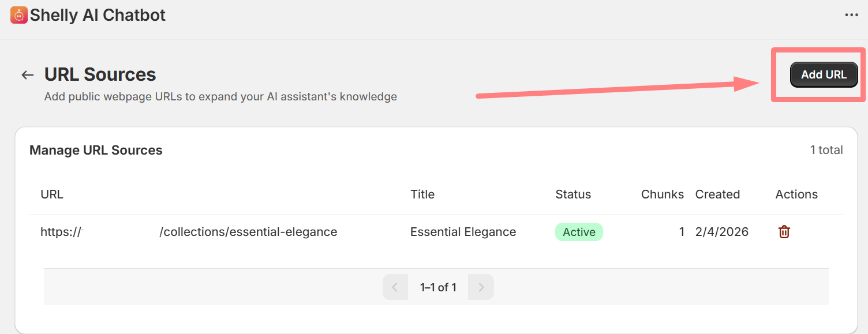Select the /collections/essential-elegance URL cell
The height and width of the screenshot is (334, 868).
tap(189, 232)
